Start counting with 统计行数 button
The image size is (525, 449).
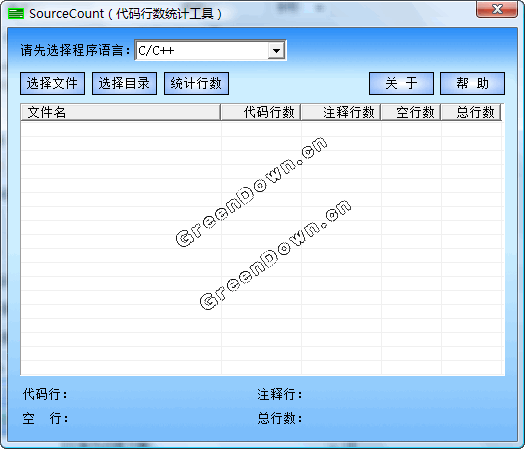click(x=196, y=83)
